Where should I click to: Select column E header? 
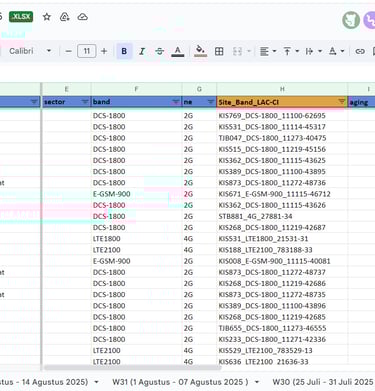(x=66, y=89)
